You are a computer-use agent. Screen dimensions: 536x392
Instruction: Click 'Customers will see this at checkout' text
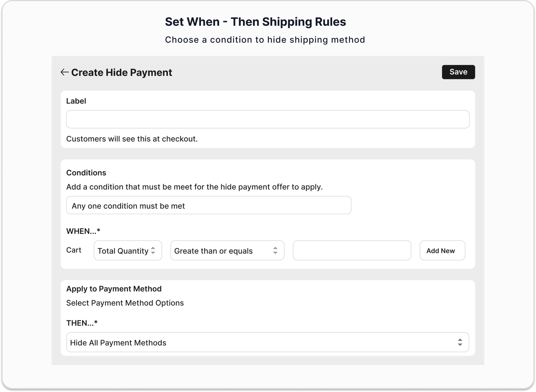[x=132, y=138]
